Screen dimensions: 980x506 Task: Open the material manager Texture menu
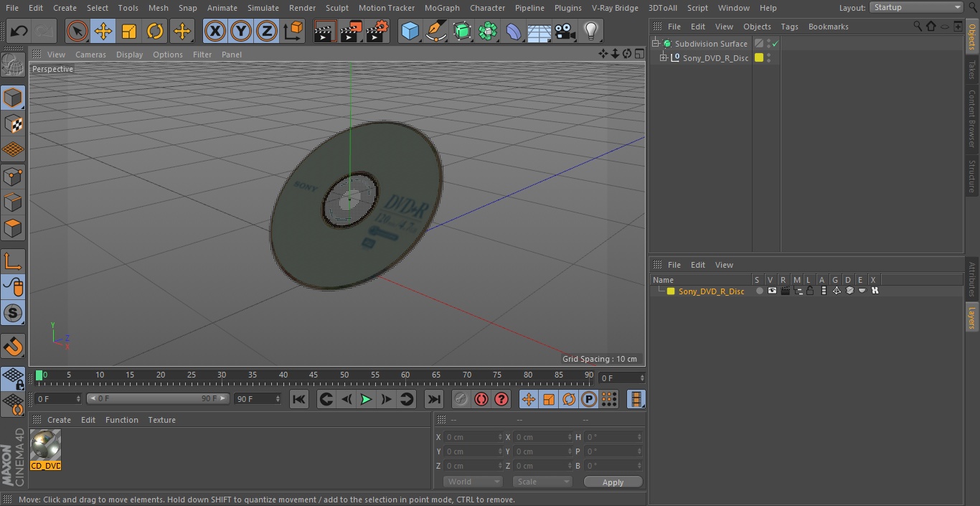(161, 420)
